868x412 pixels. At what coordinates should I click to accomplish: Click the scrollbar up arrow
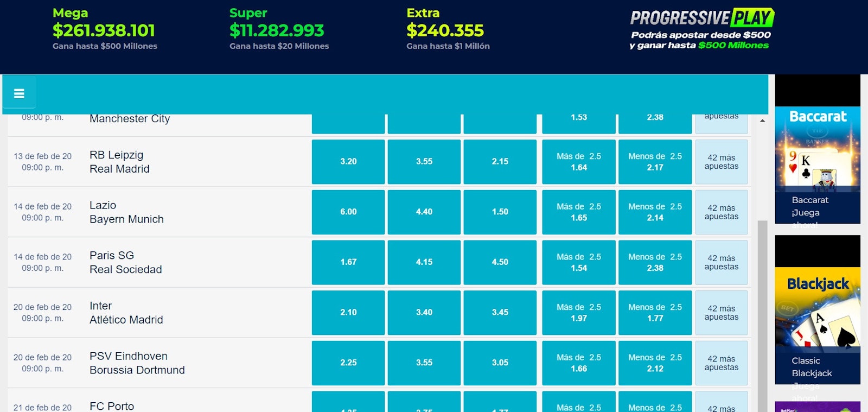pyautogui.click(x=762, y=121)
